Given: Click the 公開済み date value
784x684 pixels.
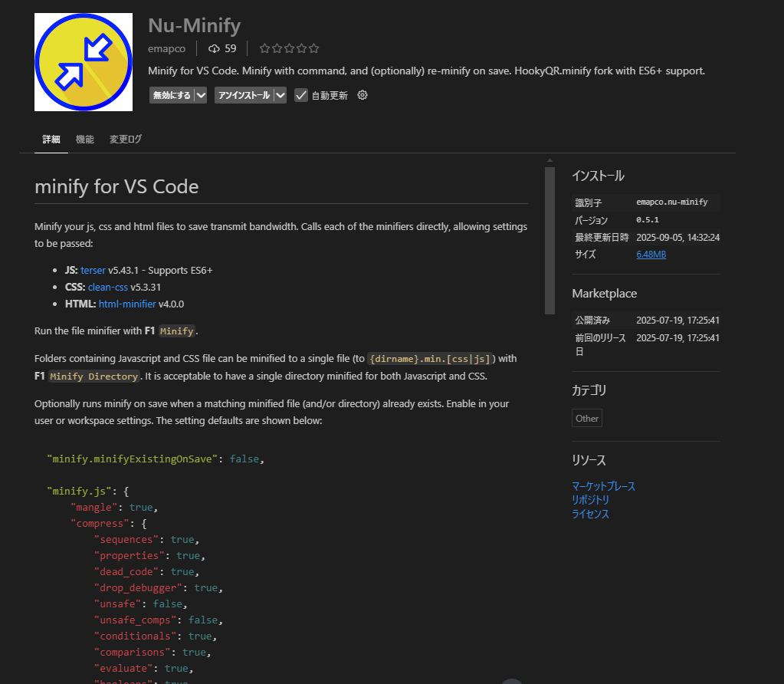Looking at the screenshot, I should [678, 321].
